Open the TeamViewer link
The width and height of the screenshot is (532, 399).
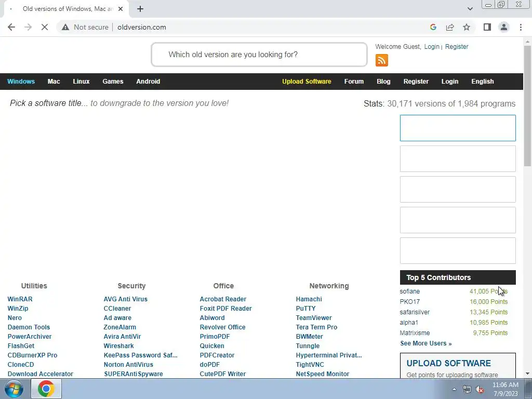[314, 318]
